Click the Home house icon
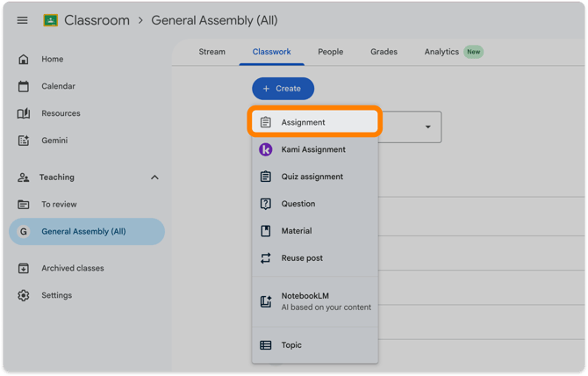The height and width of the screenshot is (376, 588). (23, 59)
